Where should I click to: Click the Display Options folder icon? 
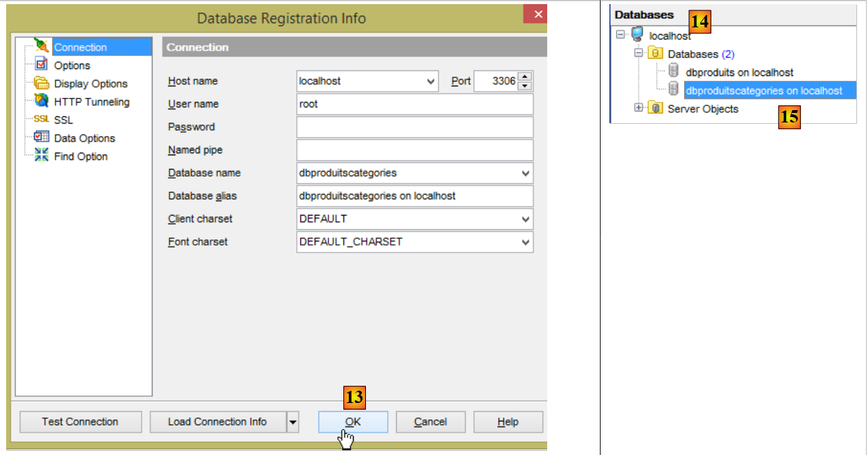pos(42,83)
